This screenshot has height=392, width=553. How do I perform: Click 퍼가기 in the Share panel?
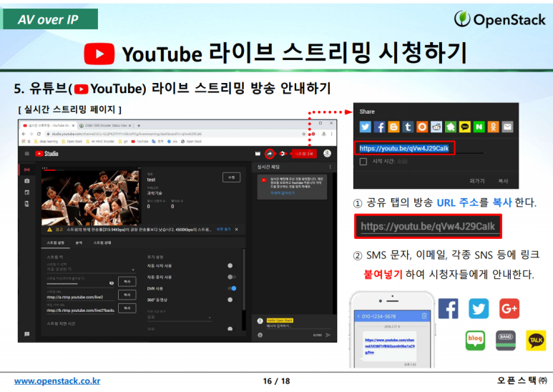[x=477, y=181]
